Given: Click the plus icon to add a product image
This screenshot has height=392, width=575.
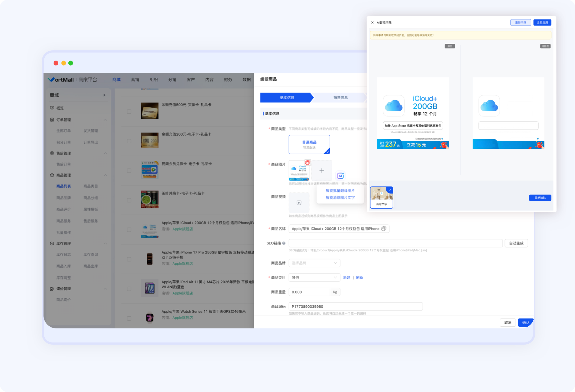Looking at the screenshot, I should click(x=322, y=170).
